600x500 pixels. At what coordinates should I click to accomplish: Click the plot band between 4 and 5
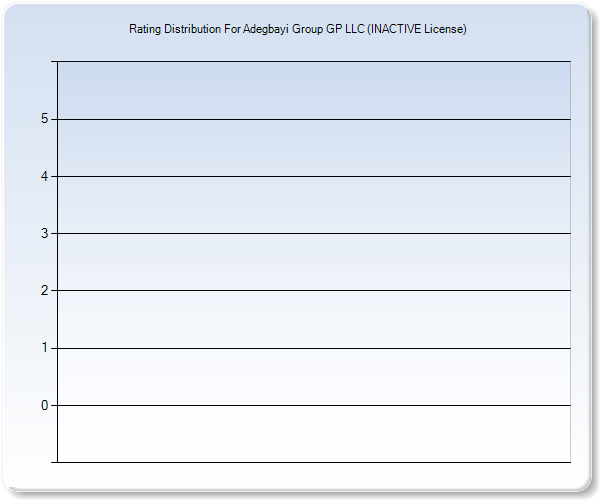coord(314,148)
